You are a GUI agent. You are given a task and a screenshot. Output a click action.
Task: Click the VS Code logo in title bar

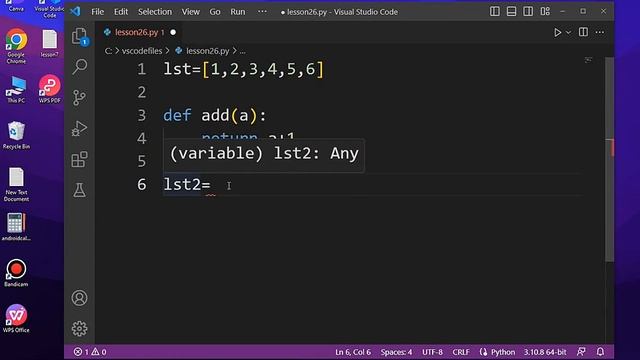75,11
